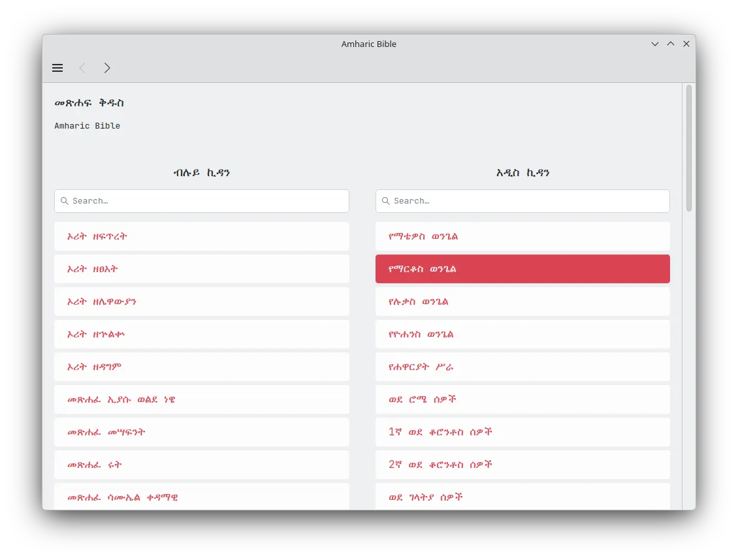Click the magnifier icon in ብሉይ ኪዳን search
The width and height of the screenshot is (738, 560).
[65, 201]
